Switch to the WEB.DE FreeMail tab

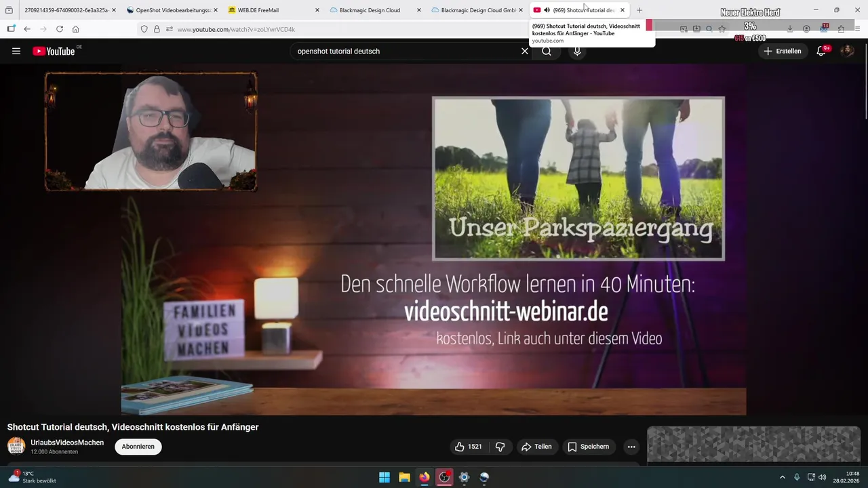[x=273, y=10]
